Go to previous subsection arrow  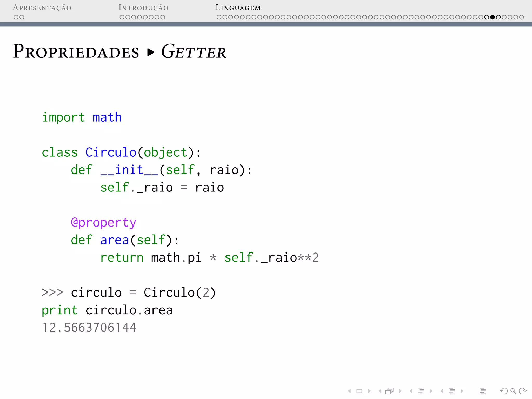[x=411, y=391]
